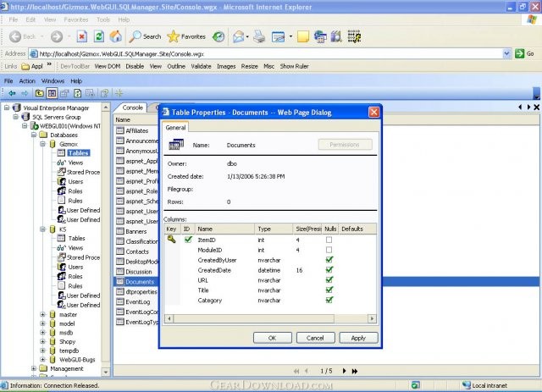Click the up-one-level folder toolbar icon
542x392 pixels.
pos(40,93)
